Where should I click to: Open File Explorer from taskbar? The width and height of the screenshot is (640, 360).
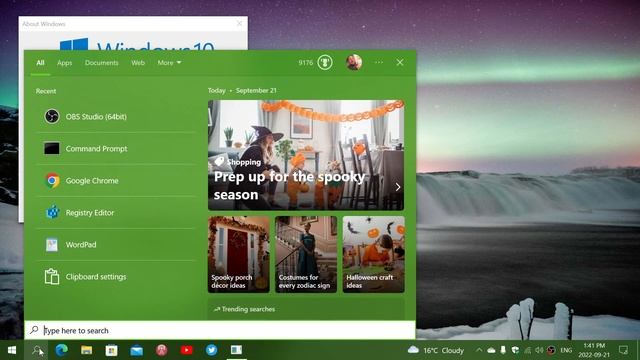(x=87, y=350)
